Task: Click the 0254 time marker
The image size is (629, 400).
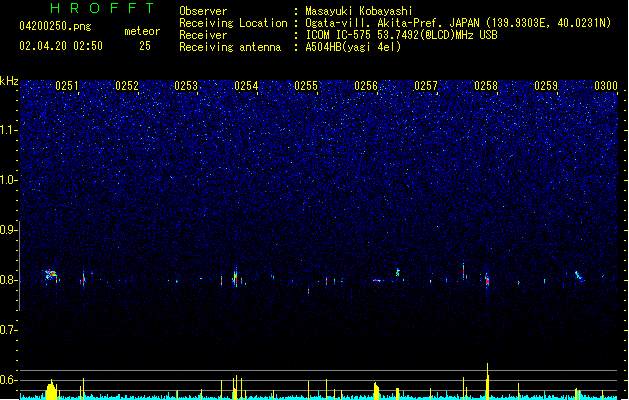Action: pyautogui.click(x=246, y=86)
